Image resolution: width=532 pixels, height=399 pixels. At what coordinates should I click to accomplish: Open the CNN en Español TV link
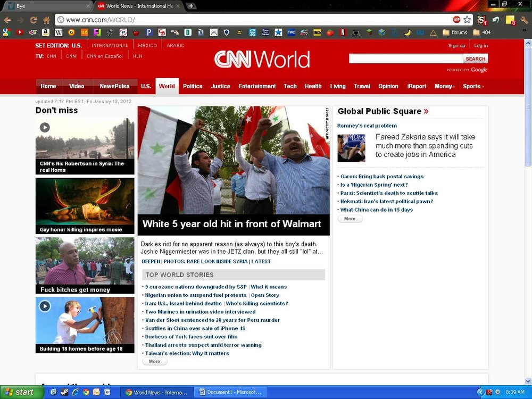point(104,56)
